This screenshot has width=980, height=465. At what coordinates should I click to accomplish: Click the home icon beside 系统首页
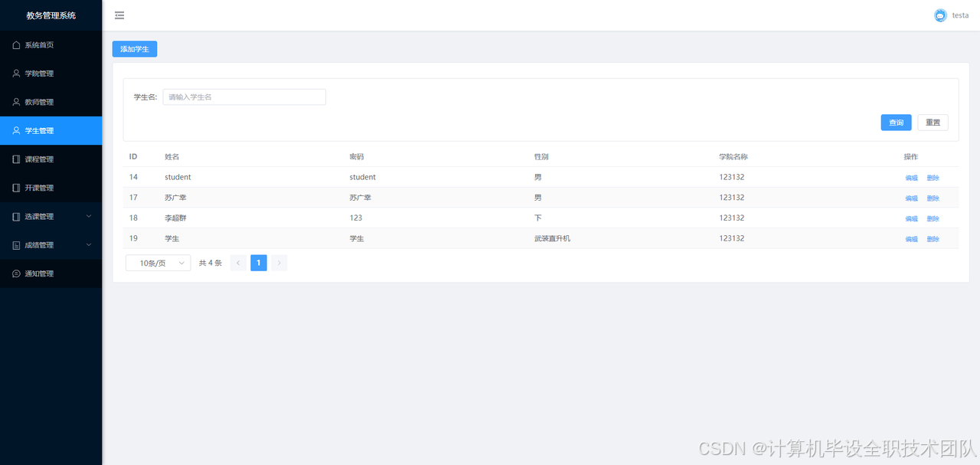[x=16, y=45]
